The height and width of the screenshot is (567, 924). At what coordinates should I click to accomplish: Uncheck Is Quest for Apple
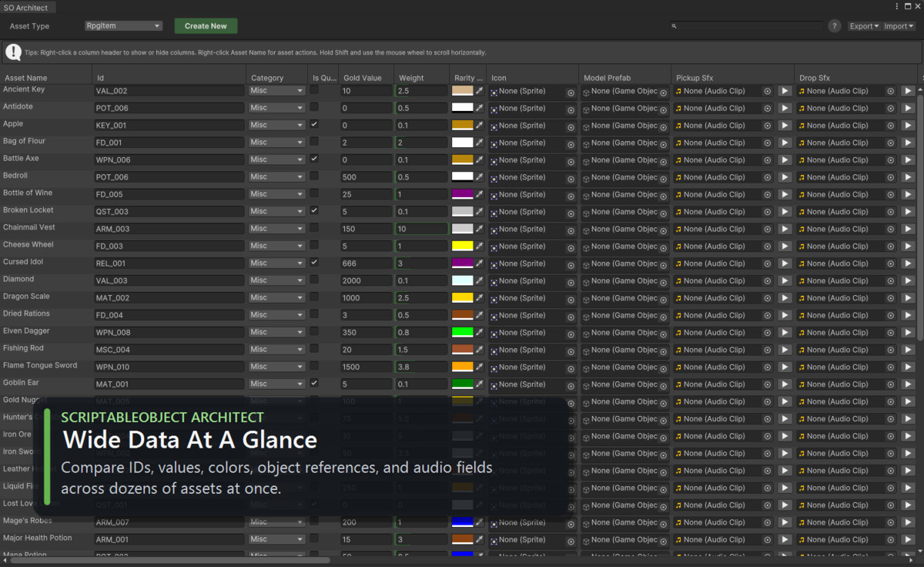tap(314, 124)
